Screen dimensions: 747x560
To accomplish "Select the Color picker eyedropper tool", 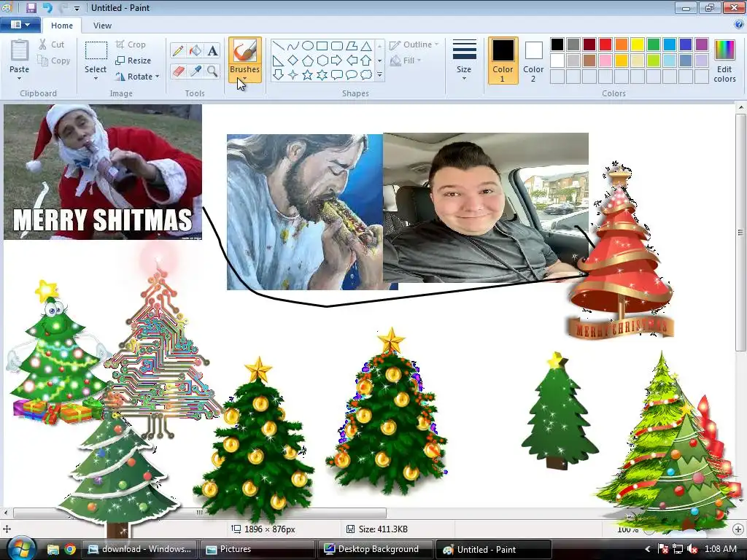I will 196,71.
